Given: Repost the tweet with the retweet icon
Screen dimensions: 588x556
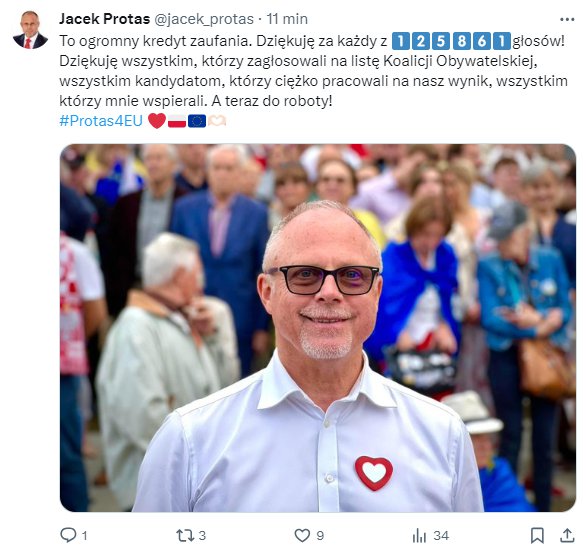Looking at the screenshot, I should pos(184,535).
